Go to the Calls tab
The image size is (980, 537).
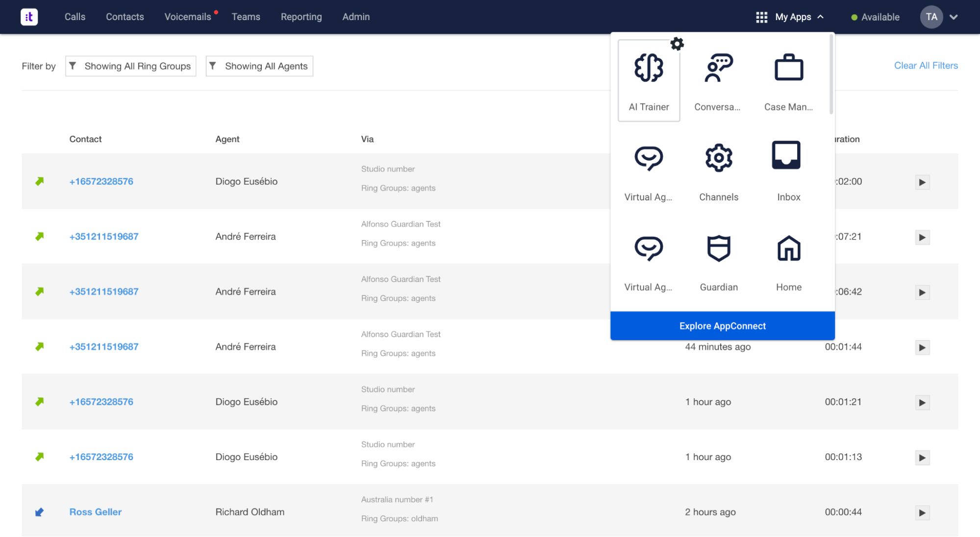[x=75, y=17]
